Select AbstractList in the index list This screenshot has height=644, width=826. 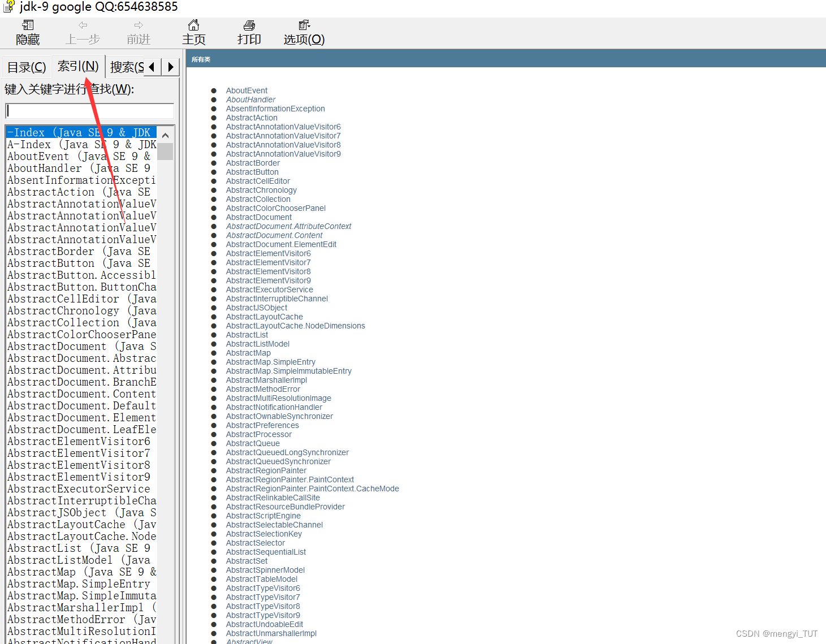click(81, 548)
